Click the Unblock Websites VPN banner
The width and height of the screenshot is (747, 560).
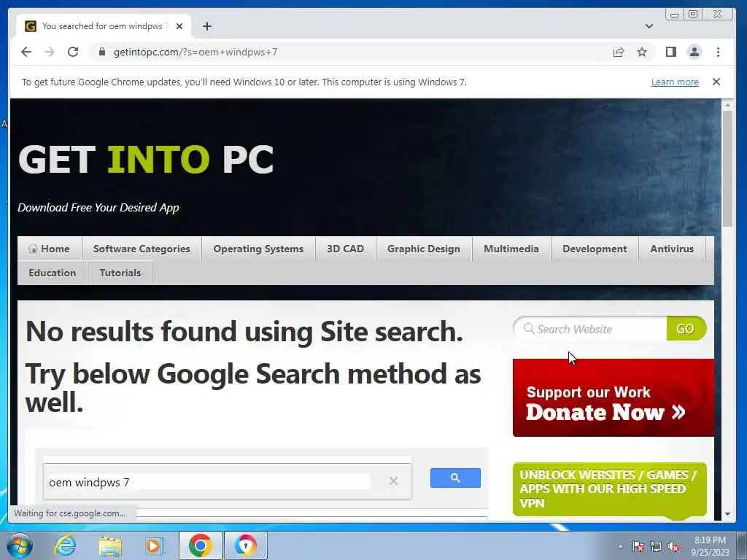pos(609,489)
